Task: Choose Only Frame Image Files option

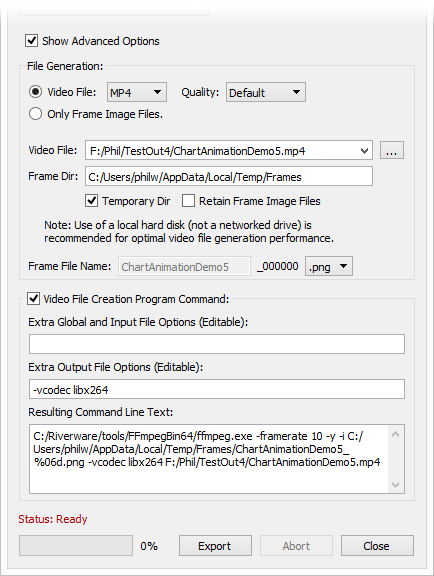Action: point(35,114)
